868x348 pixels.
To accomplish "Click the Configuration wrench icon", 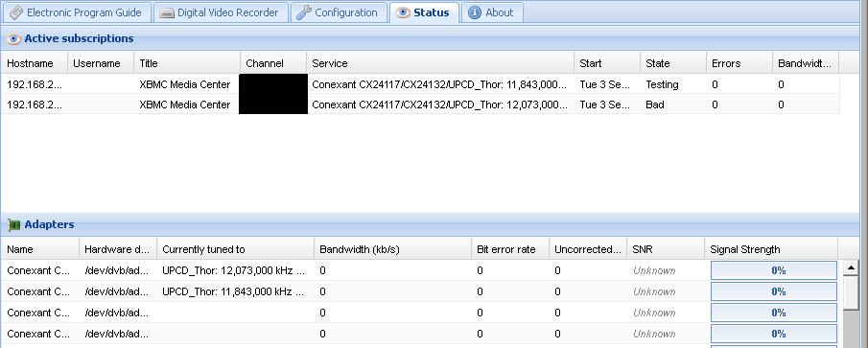I will click(304, 12).
